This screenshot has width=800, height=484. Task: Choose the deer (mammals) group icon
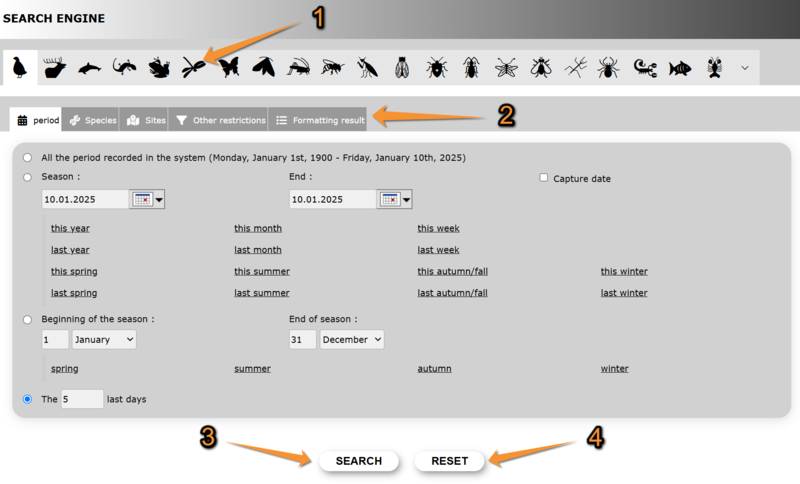[x=55, y=67]
